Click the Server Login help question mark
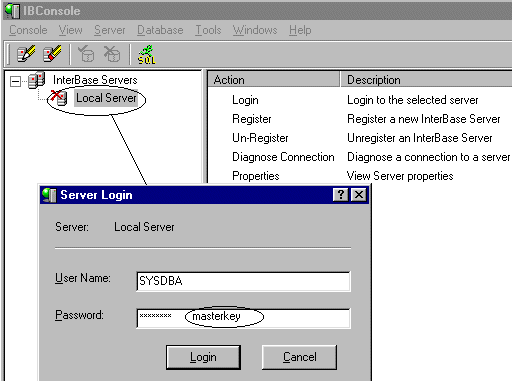The height and width of the screenshot is (381, 512). pos(341,194)
